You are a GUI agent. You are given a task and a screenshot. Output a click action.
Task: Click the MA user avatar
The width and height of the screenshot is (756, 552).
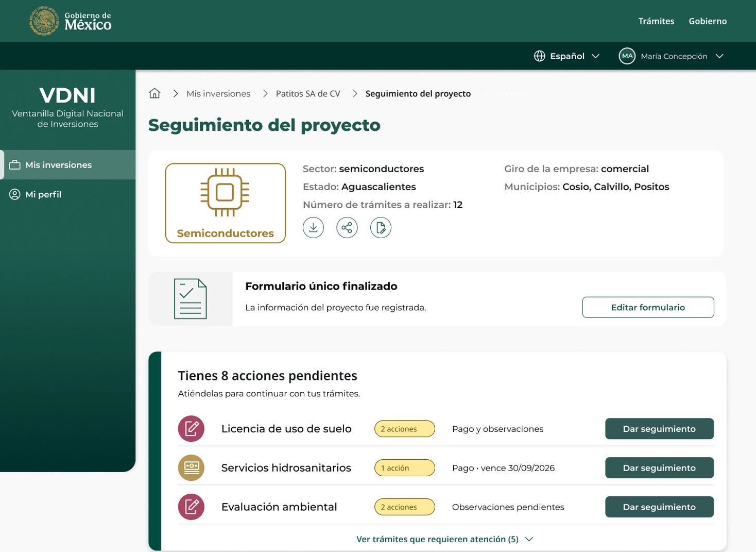click(x=627, y=56)
